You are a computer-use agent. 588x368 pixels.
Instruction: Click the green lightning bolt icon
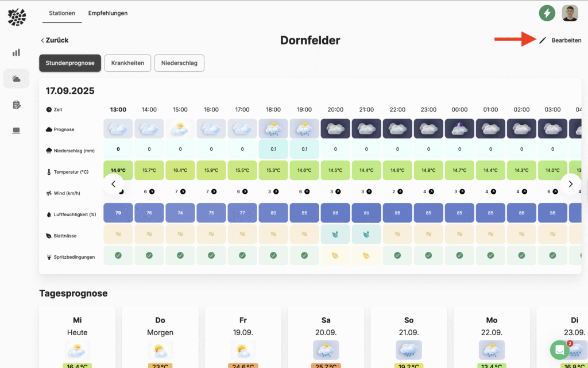[547, 13]
